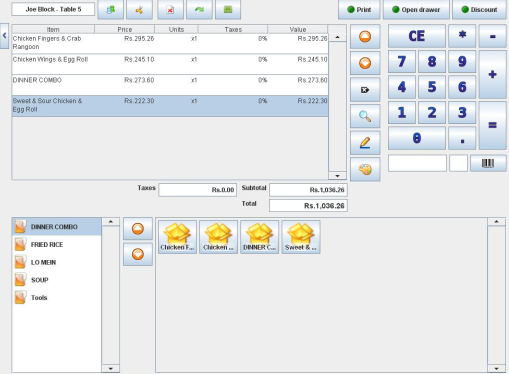Click the Print button
The width and height of the screenshot is (509, 374).
pyautogui.click(x=359, y=10)
